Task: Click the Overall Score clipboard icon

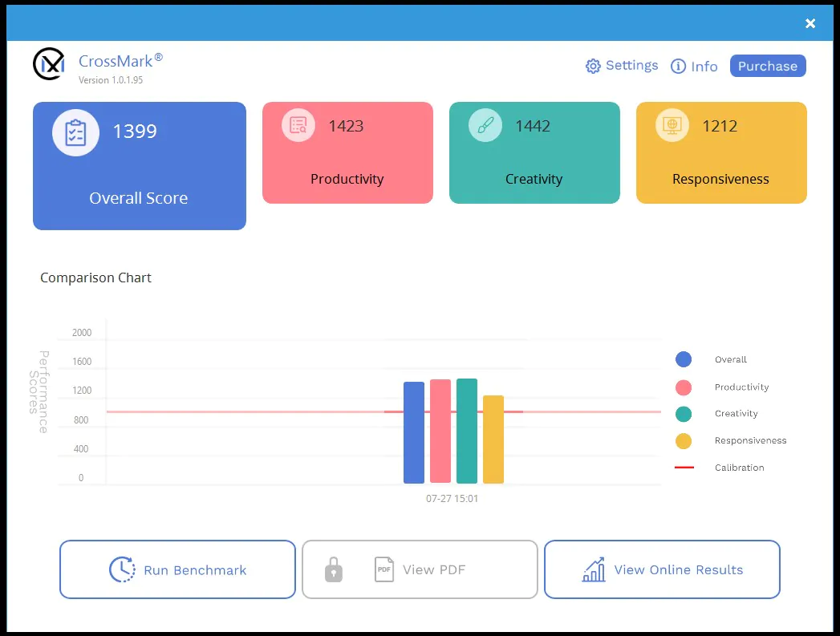Action: point(75,133)
